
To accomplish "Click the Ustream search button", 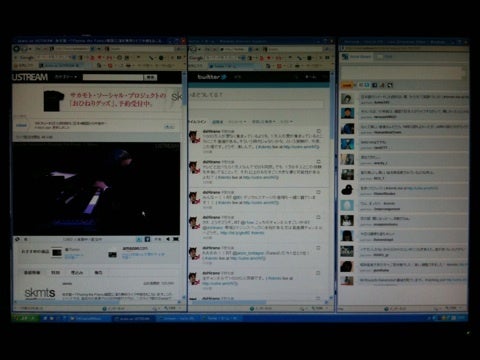I will click(x=150, y=77).
